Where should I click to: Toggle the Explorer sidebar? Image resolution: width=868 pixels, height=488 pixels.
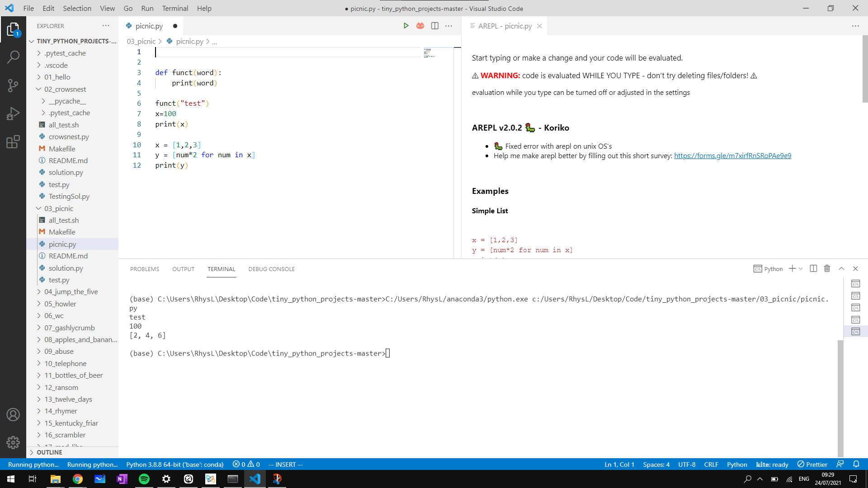pyautogui.click(x=13, y=29)
